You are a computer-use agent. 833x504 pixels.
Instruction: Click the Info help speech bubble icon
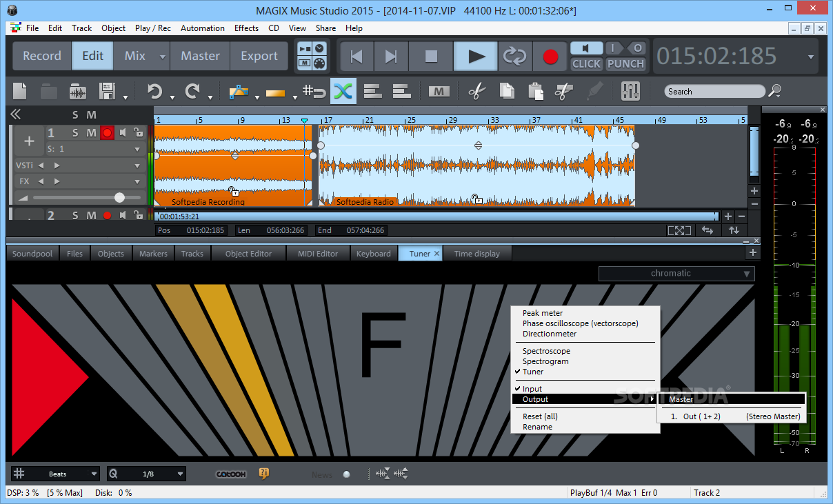click(x=263, y=474)
